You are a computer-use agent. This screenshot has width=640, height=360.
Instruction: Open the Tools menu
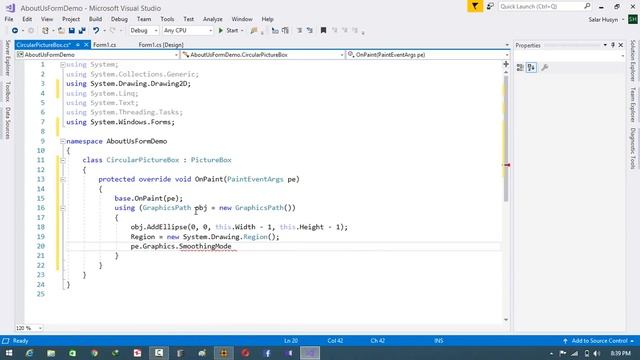[x=167, y=19]
